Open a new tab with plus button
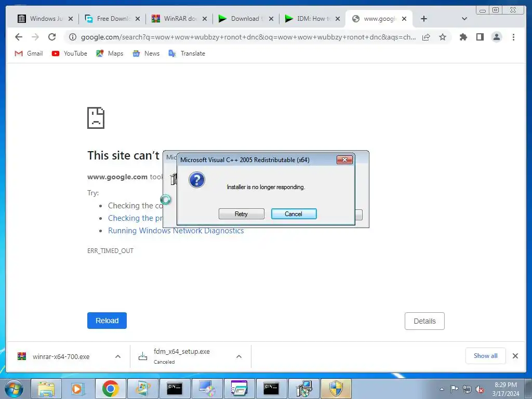This screenshot has width=532, height=399. point(424,19)
